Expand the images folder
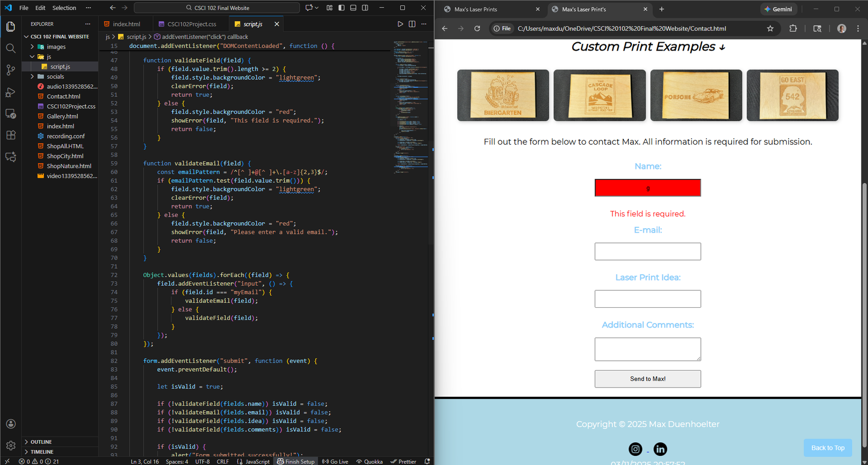The image size is (868, 465). 55,47
